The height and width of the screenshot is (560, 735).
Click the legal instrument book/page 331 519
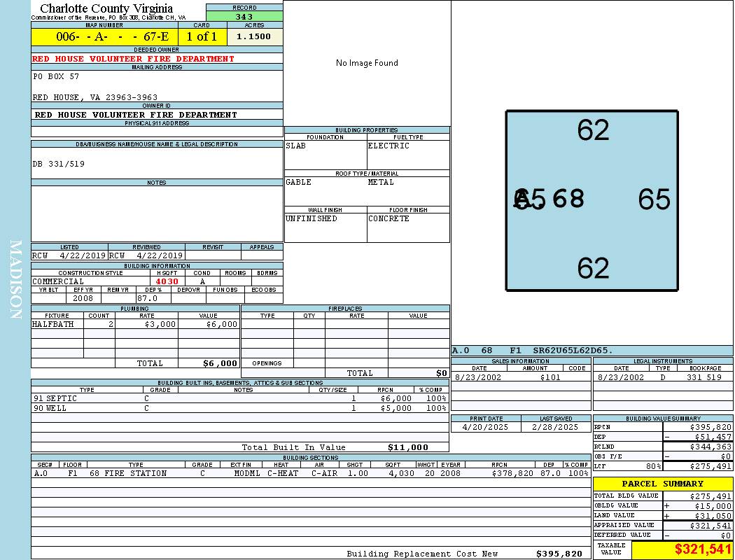pyautogui.click(x=704, y=377)
